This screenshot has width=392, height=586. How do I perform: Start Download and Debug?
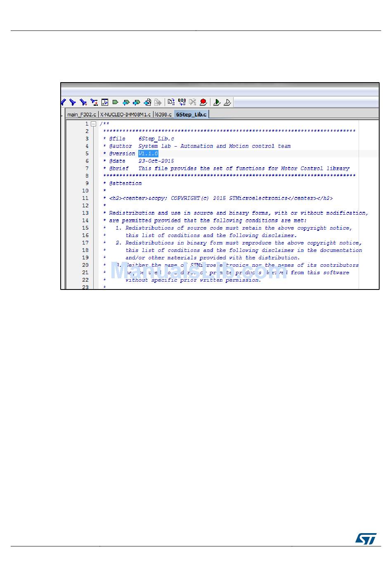217,102
